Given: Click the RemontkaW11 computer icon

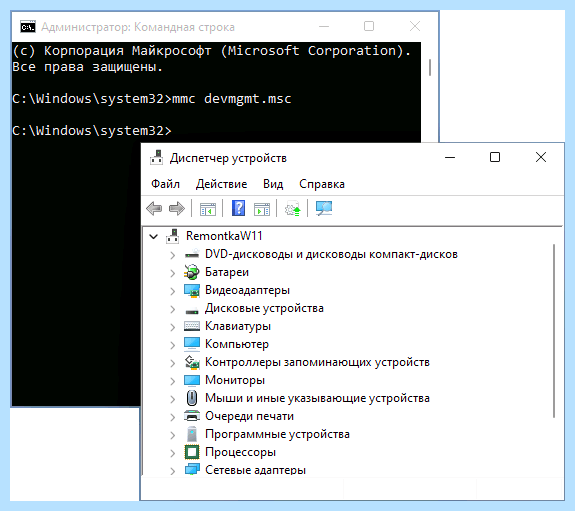Looking at the screenshot, I should point(172,236).
